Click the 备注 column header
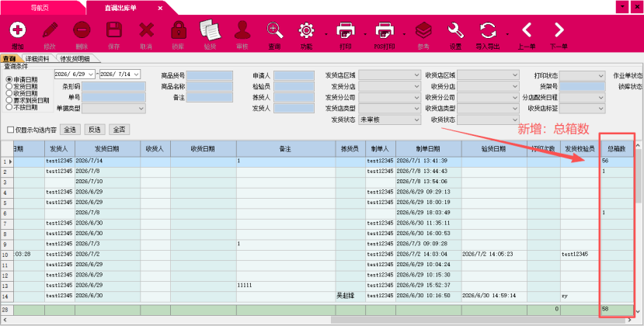Image resolution: width=644 pixels, height=326 pixels. pyautogui.click(x=286, y=149)
